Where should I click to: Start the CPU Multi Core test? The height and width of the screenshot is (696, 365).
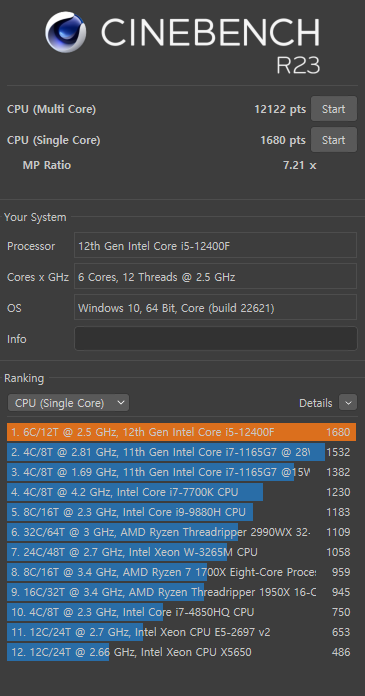click(x=333, y=109)
